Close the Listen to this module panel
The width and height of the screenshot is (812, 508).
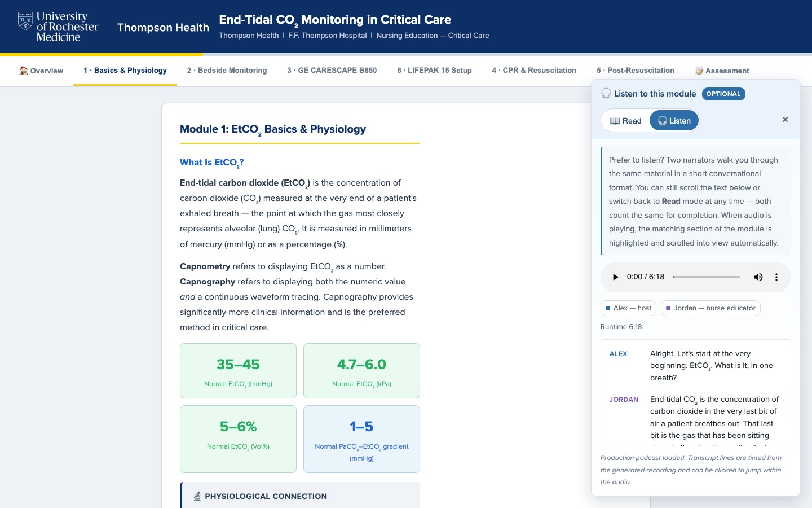click(785, 120)
